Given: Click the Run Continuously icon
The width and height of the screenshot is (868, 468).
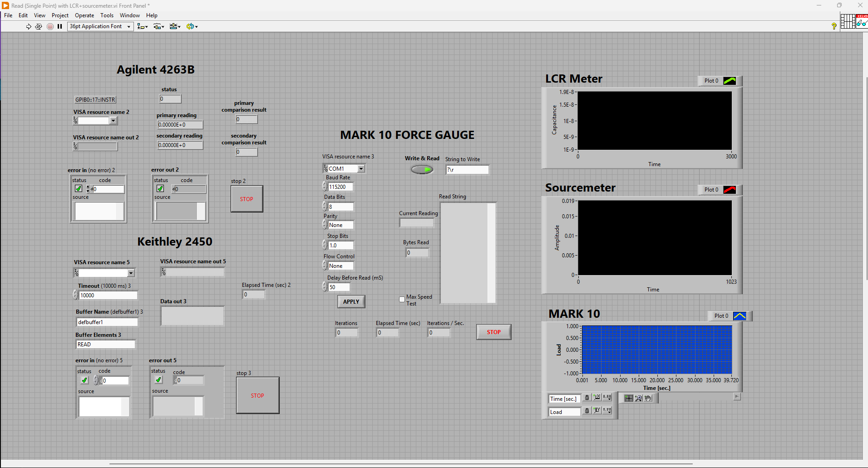Looking at the screenshot, I should (39, 26).
